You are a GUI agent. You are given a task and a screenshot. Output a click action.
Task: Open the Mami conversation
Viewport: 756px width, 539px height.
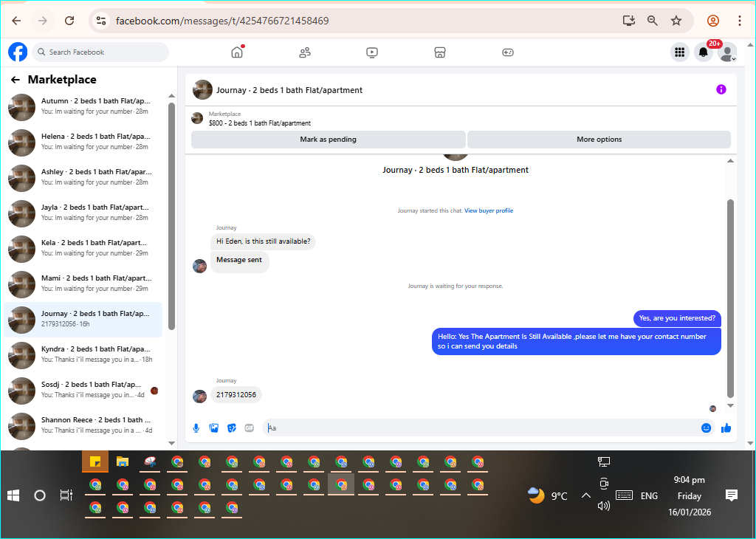[83, 284]
